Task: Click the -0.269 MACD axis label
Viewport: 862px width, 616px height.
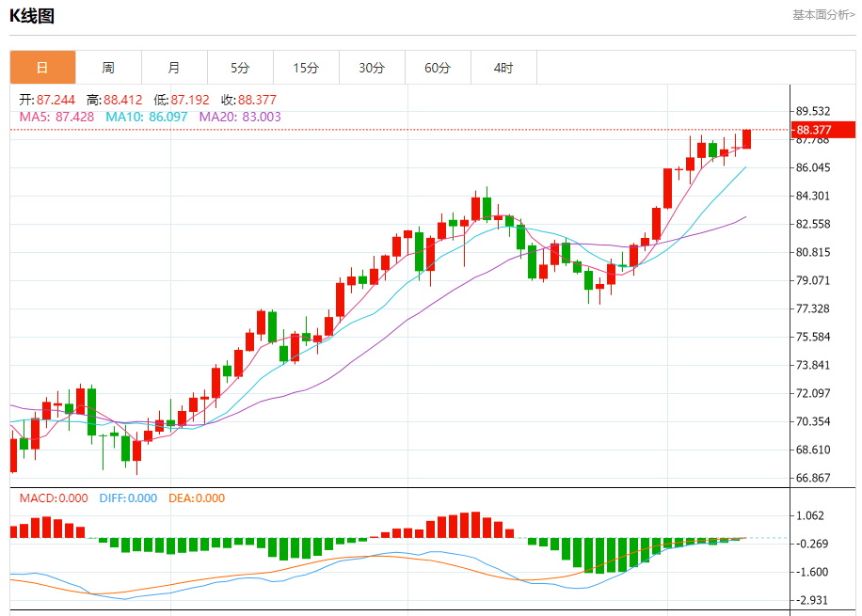Action: (810, 544)
